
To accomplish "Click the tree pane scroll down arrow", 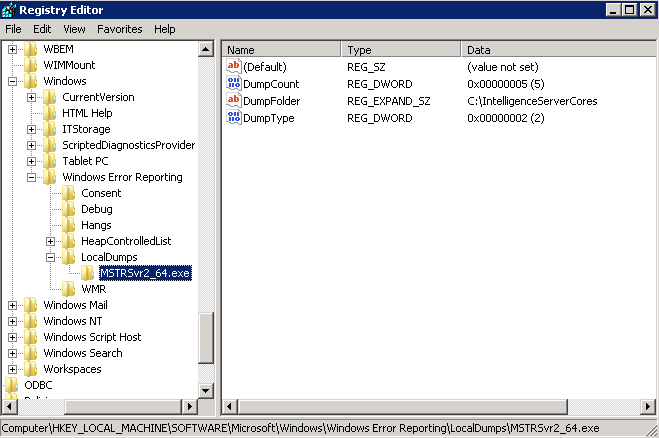I will [x=207, y=390].
